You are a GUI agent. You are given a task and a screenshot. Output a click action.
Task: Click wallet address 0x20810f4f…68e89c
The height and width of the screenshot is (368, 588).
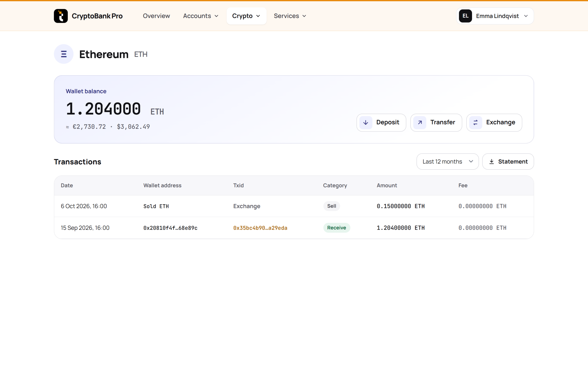click(170, 228)
